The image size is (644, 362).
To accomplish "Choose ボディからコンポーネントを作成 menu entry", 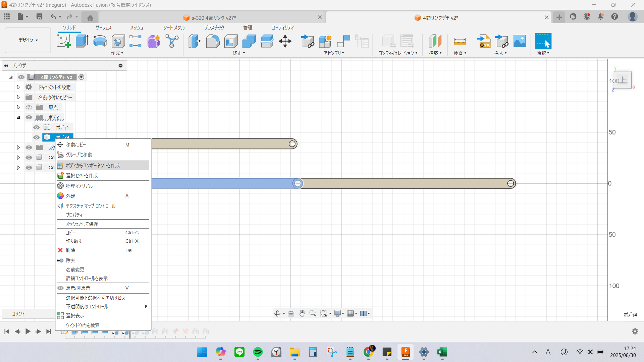I will coord(103,165).
